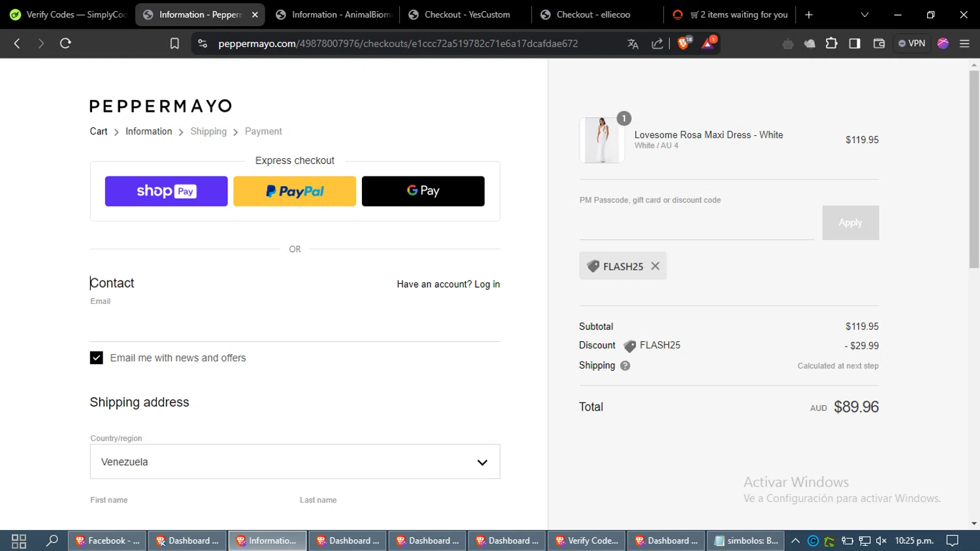This screenshot has height=551, width=980.
Task: Click the PEPPERMAYO logo
Action: (x=161, y=106)
